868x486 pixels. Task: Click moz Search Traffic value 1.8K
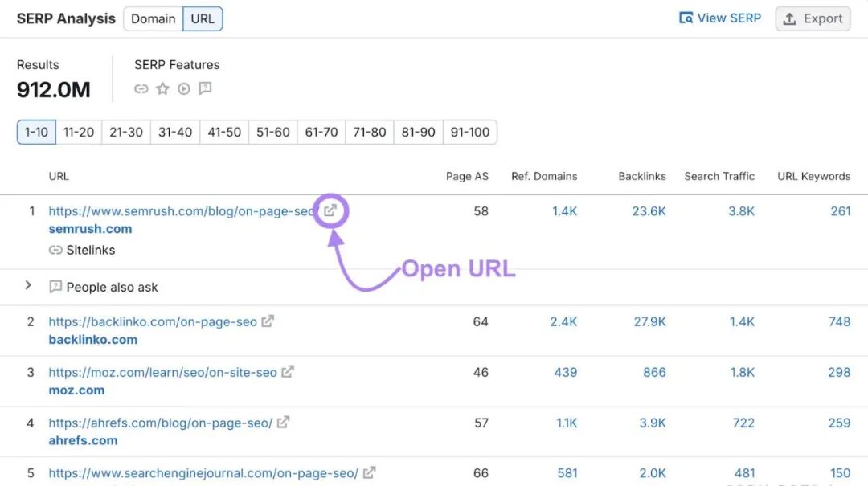click(x=742, y=372)
